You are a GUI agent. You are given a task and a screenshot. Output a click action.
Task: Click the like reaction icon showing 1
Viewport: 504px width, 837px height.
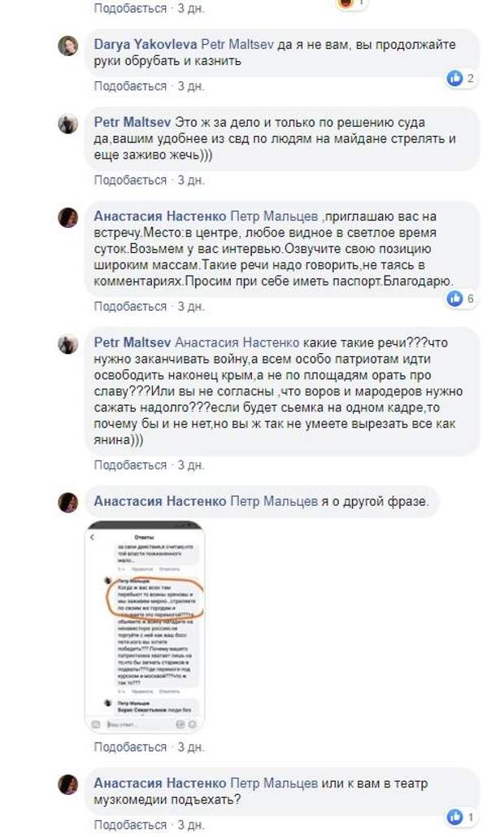[x=454, y=817]
